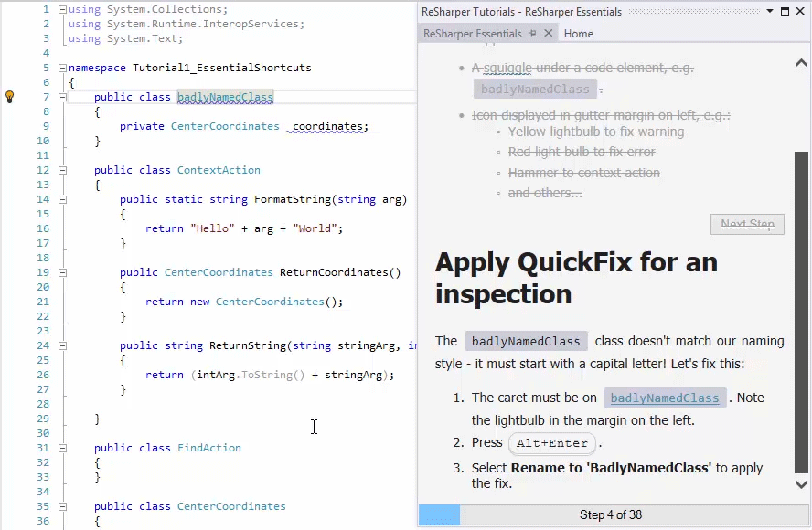The image size is (812, 530).
Task: Select the ReSharper Essentials tab
Action: (472, 33)
